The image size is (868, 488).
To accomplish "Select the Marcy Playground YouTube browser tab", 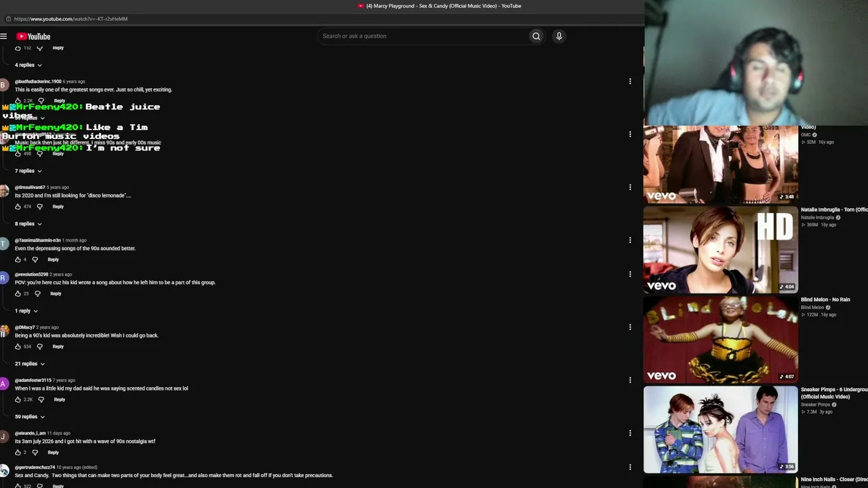I will point(439,6).
